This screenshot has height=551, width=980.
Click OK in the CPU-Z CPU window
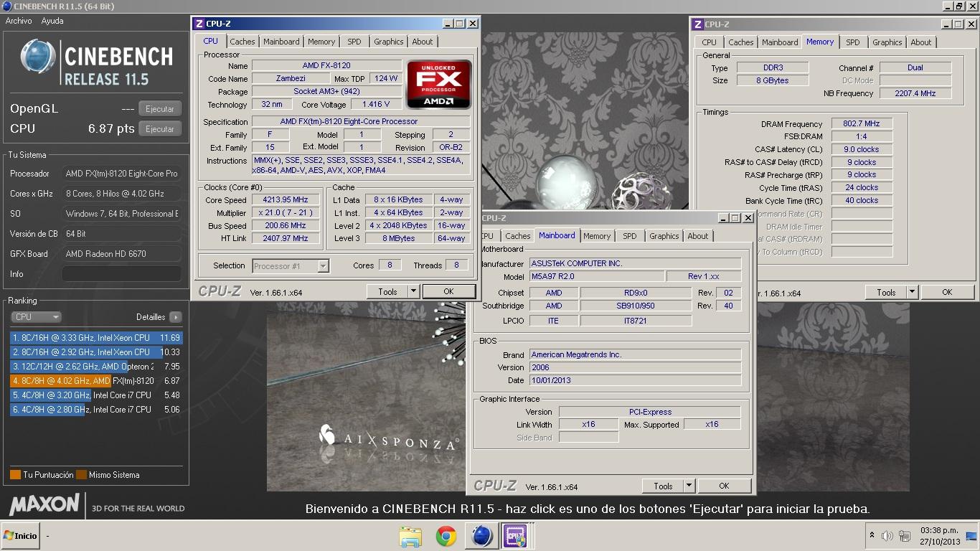click(x=448, y=291)
